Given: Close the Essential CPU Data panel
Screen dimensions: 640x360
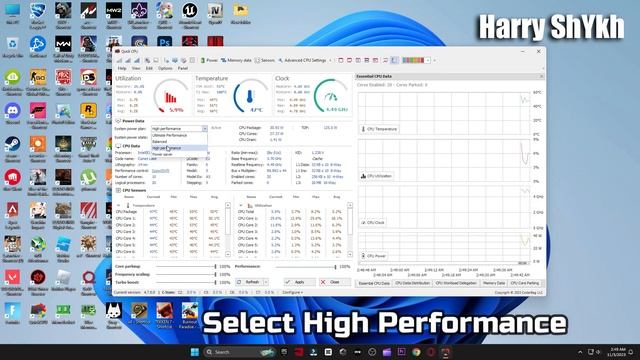Looking at the screenshot, I should pyautogui.click(x=542, y=76).
